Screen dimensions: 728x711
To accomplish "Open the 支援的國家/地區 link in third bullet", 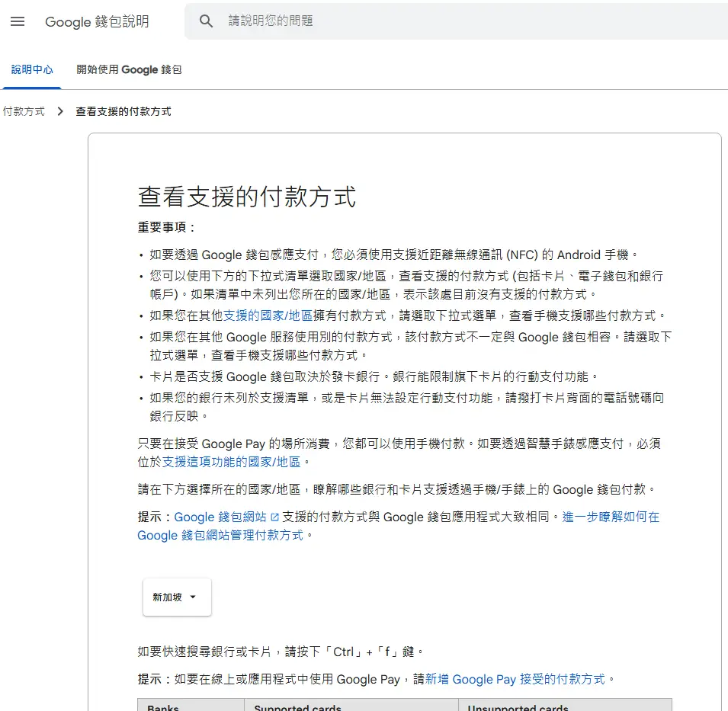I will [x=268, y=315].
